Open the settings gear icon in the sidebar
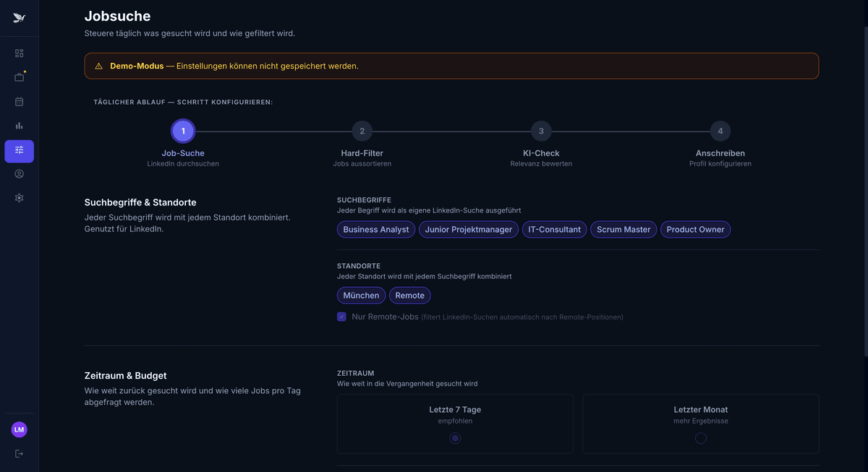Image resolution: width=868 pixels, height=472 pixels. click(19, 198)
